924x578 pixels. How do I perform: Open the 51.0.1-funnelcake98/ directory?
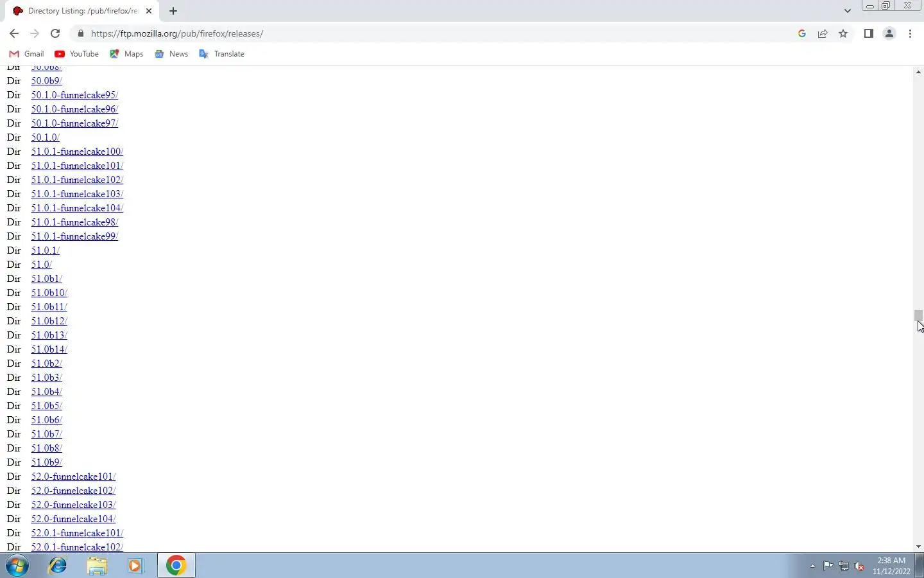[75, 222]
